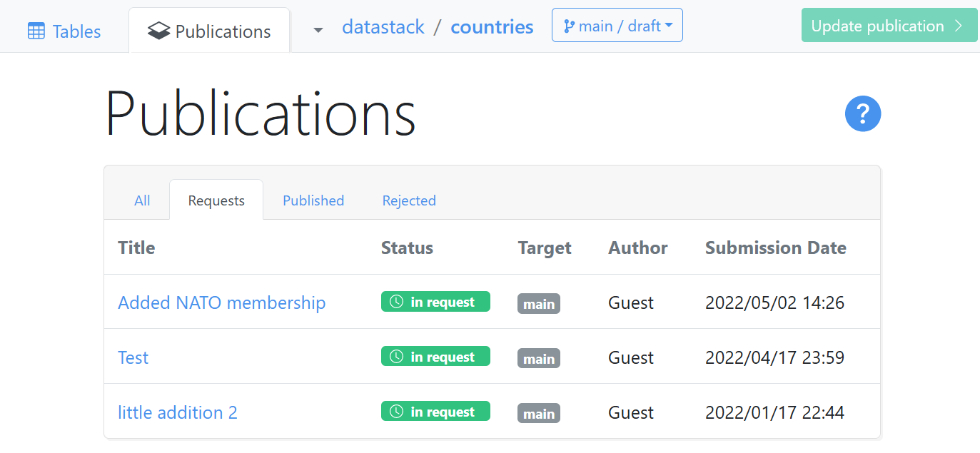Show All publications tab
Viewport: 980px width, 453px height.
coord(142,200)
